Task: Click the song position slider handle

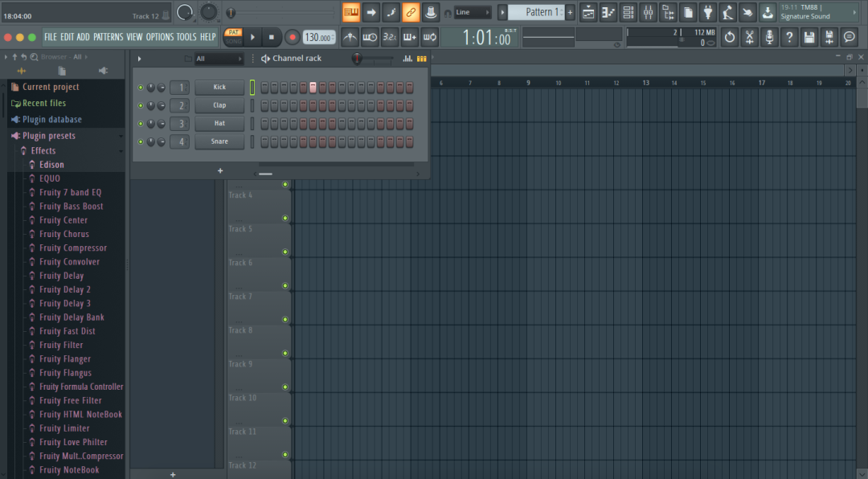Action: 231,13
